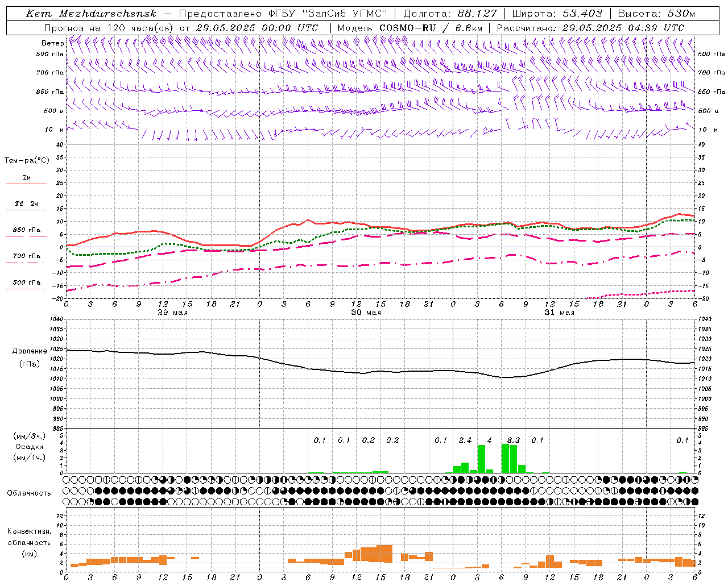Image resolution: width=728 pixels, height=582 pixels.
Task: Click the Широта: 53.403 value
Action: [x=557, y=14]
